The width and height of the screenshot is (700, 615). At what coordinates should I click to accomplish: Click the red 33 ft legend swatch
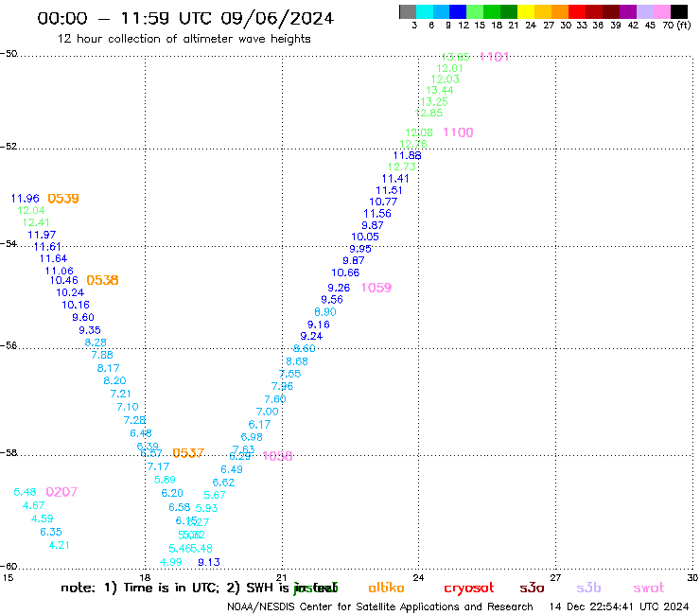(576, 11)
